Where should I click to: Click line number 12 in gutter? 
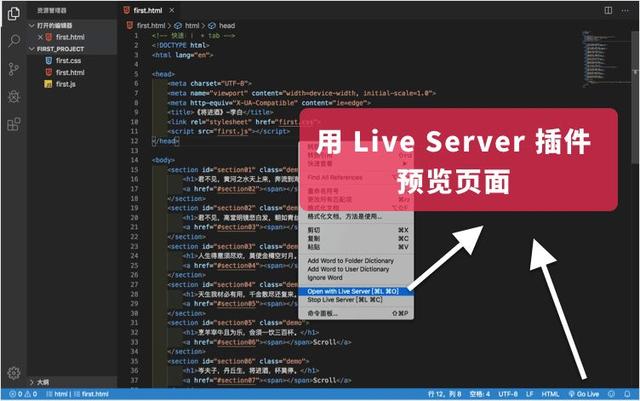point(135,141)
